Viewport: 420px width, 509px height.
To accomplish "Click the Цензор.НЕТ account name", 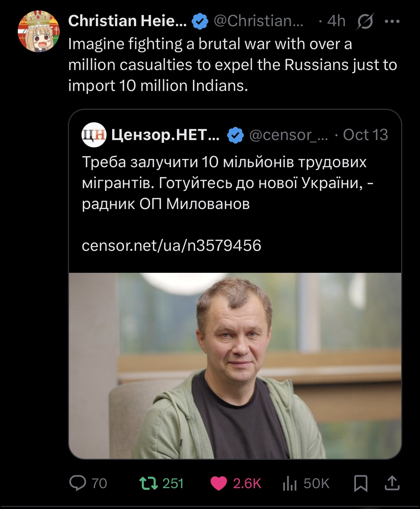I will (165, 135).
